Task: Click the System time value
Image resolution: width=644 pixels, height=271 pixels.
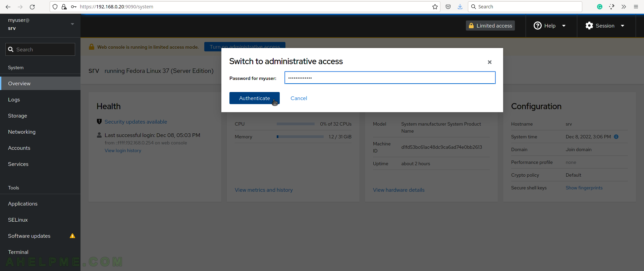Action: pyautogui.click(x=588, y=137)
